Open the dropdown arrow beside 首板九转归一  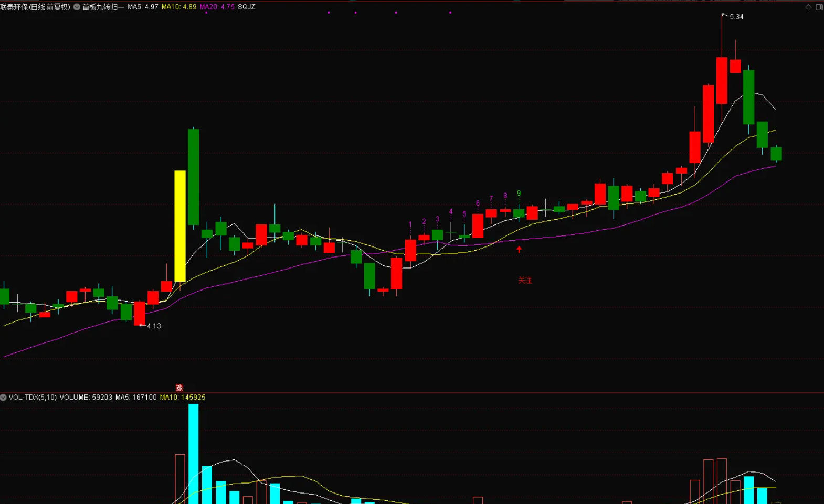coord(77,7)
